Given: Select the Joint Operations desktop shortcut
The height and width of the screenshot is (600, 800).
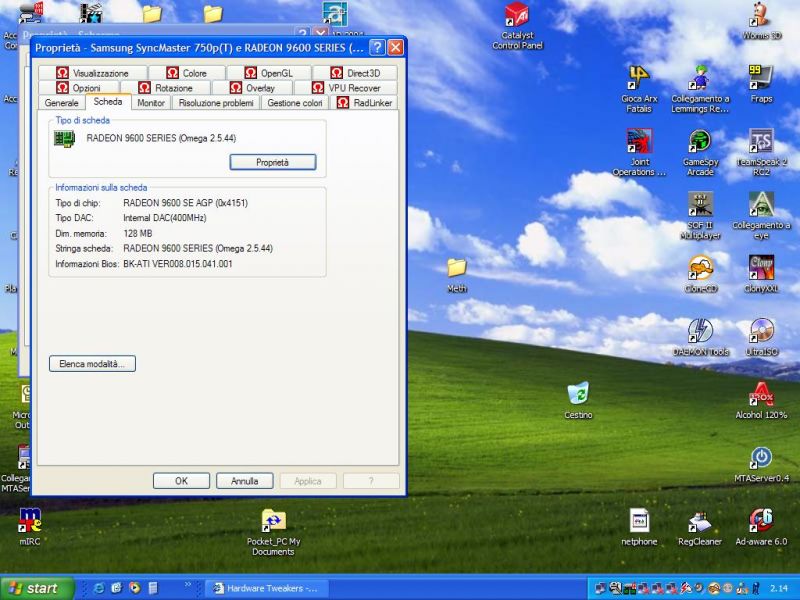Looking at the screenshot, I should coord(639,152).
